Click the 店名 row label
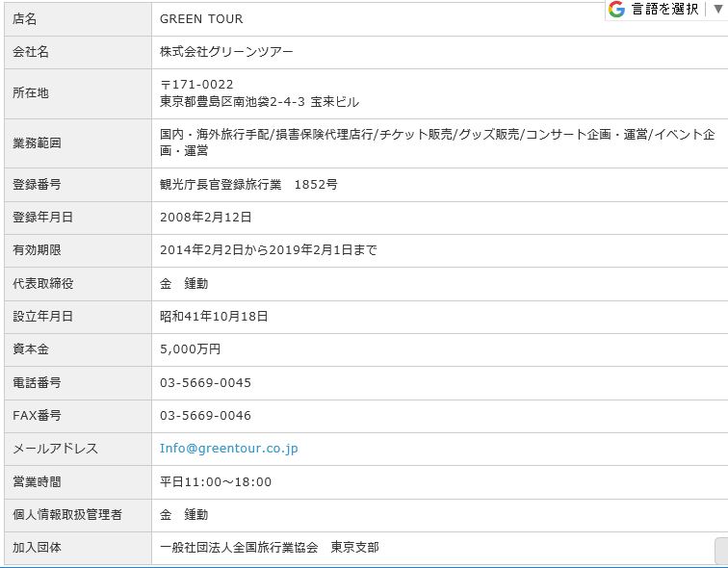This screenshot has height=568, width=728. (x=25, y=19)
